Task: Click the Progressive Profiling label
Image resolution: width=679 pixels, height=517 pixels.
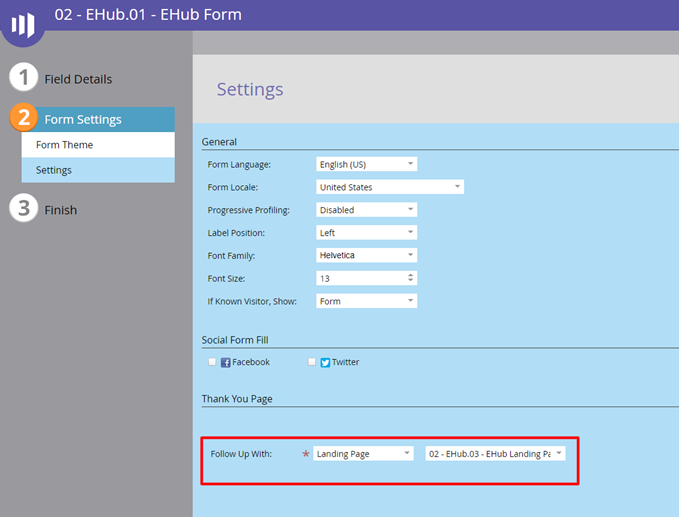Action: click(249, 210)
